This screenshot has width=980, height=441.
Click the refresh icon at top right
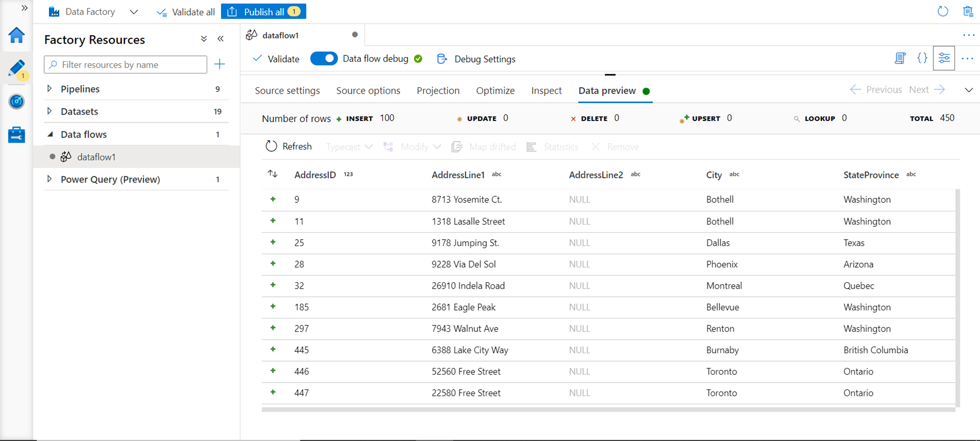click(x=943, y=11)
